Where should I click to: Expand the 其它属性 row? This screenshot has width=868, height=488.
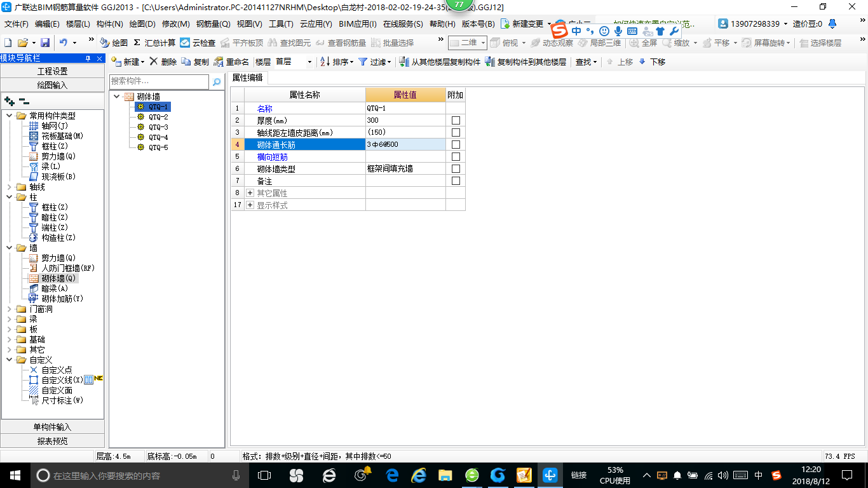tap(250, 193)
